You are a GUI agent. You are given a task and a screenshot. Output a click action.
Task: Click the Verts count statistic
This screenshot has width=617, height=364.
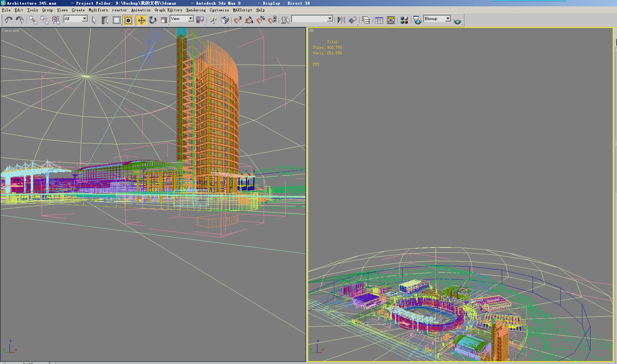click(327, 53)
